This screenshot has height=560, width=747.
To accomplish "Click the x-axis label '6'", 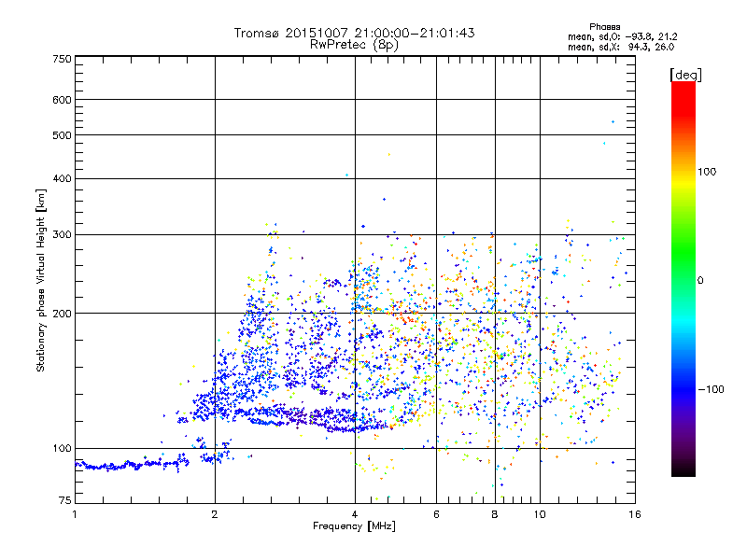I will [x=436, y=514].
